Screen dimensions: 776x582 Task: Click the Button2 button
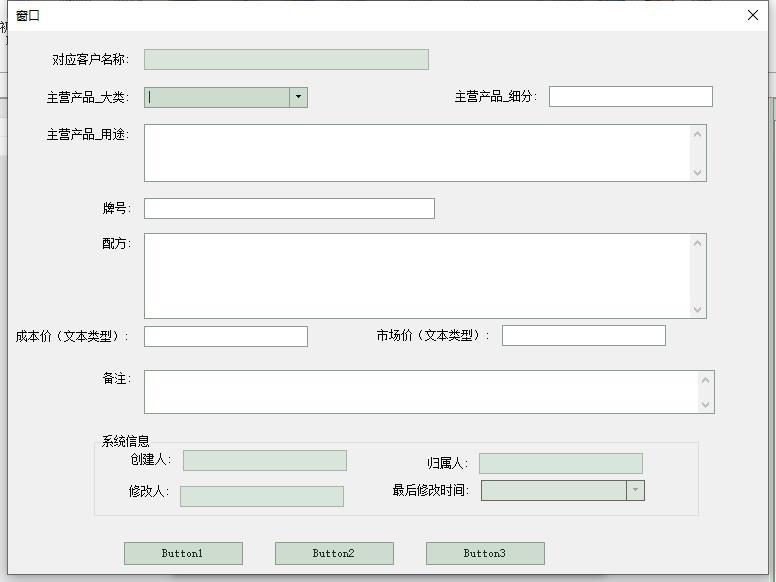(334, 553)
